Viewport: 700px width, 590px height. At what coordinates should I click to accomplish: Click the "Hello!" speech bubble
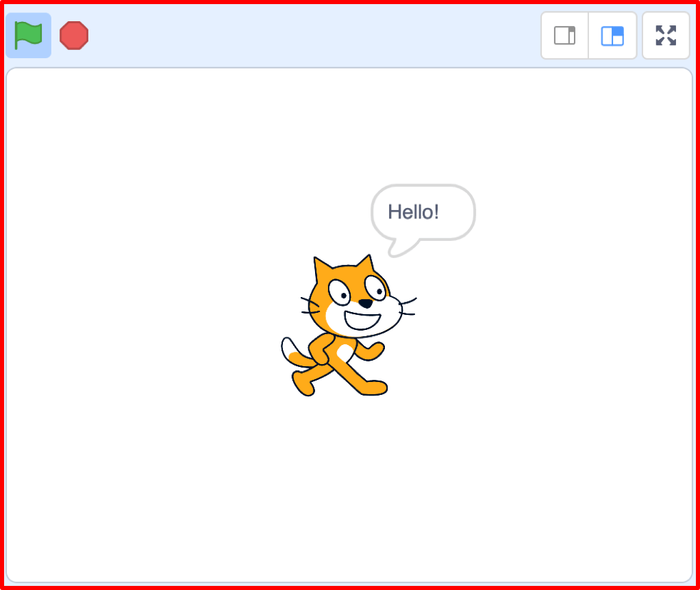pyautogui.click(x=423, y=220)
